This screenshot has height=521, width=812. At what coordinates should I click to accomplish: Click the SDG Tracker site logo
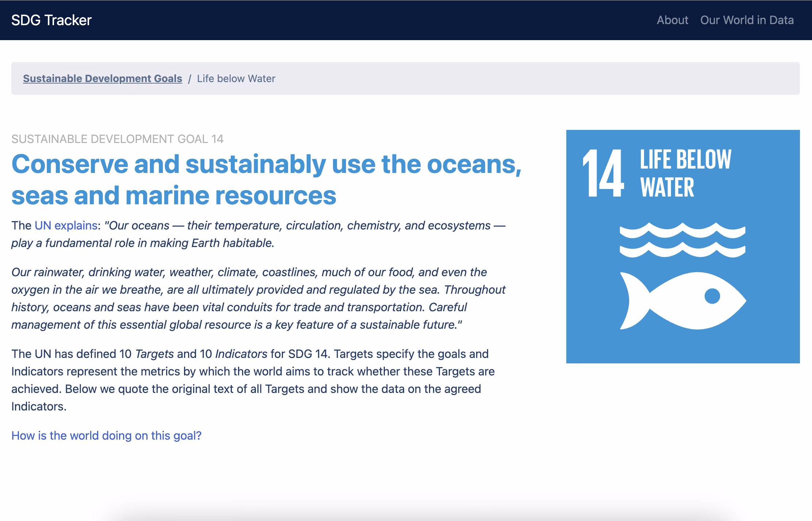tap(51, 20)
